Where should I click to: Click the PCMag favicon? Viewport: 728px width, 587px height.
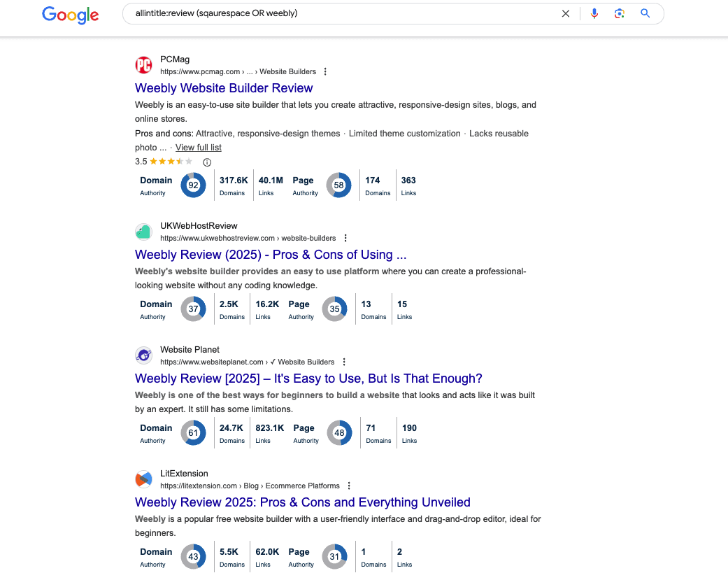143,65
